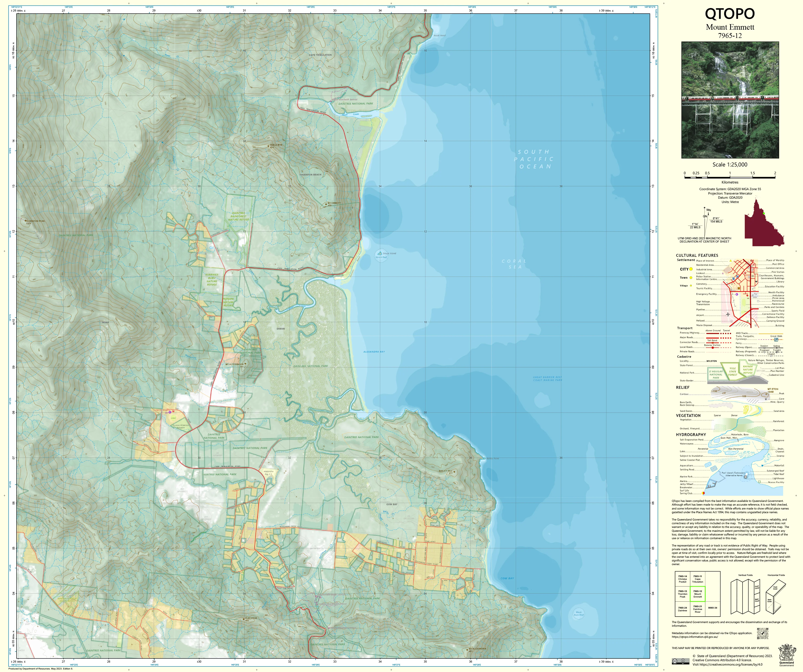Click the Camping Ground icon in the legend

pyautogui.click(x=748, y=321)
